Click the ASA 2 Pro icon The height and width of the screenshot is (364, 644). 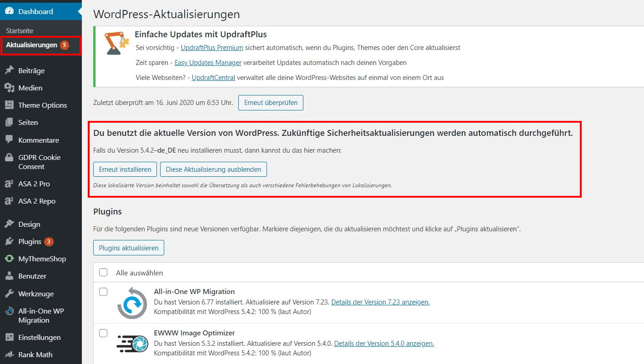pyautogui.click(x=9, y=184)
